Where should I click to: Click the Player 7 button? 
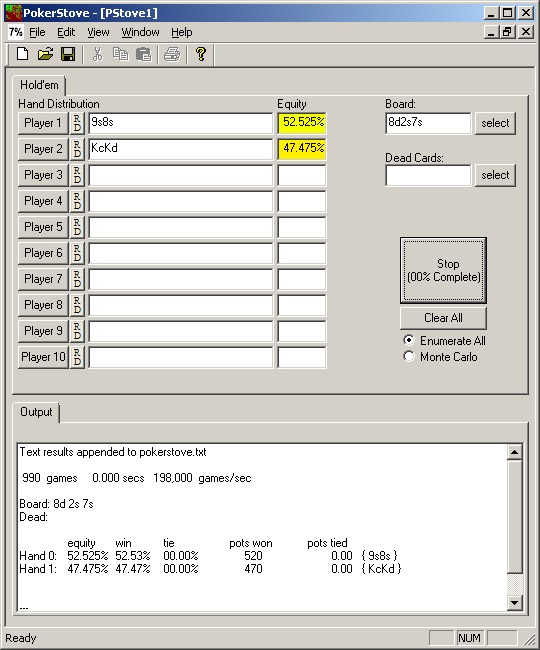(43, 279)
